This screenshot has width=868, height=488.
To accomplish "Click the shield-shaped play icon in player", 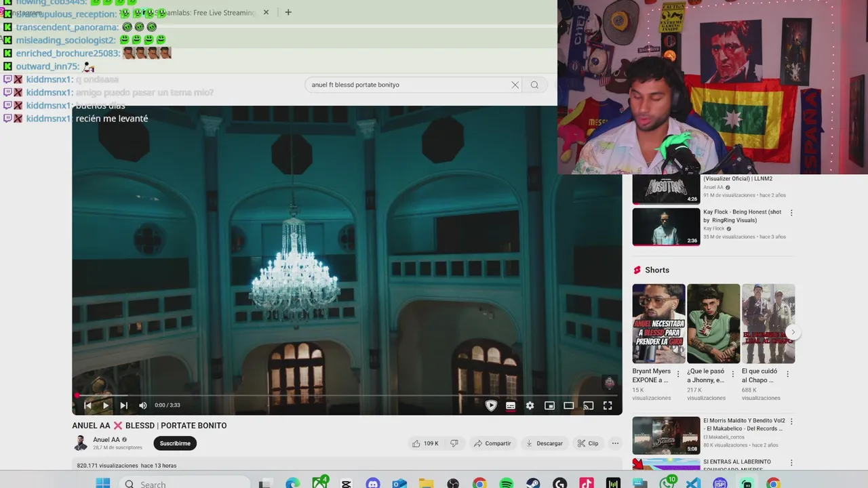I will [491, 405].
